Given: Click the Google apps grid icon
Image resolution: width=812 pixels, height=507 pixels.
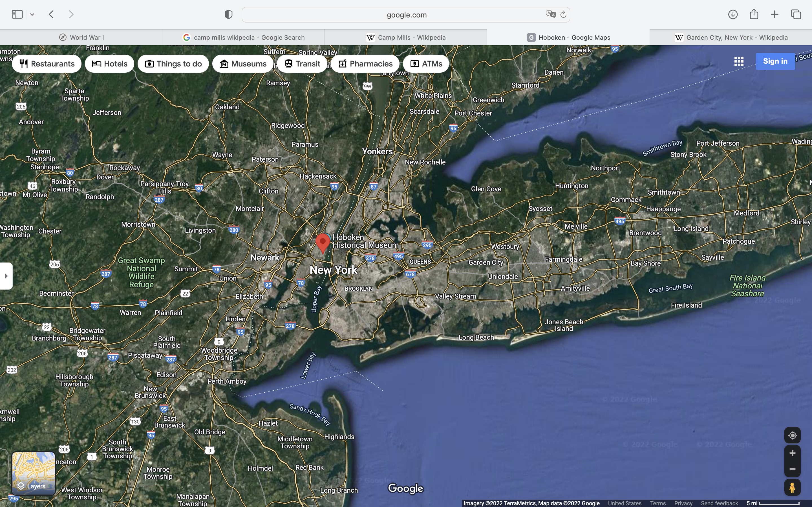Looking at the screenshot, I should click(738, 61).
